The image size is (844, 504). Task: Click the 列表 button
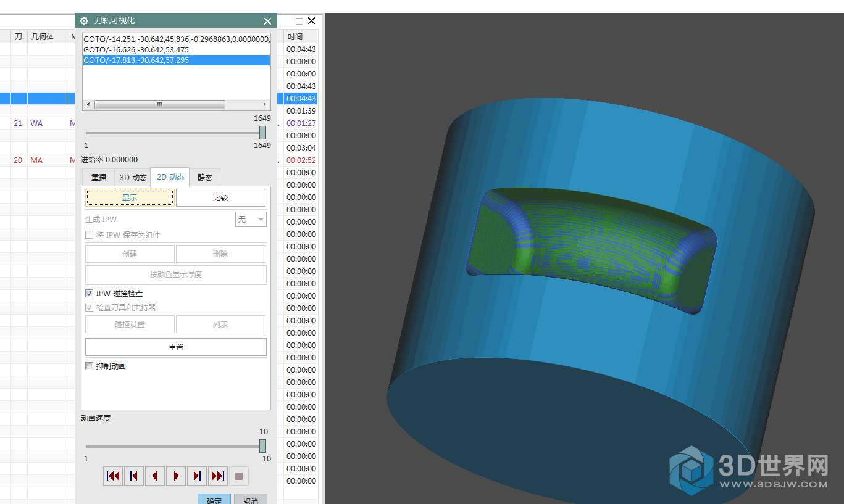tap(220, 324)
